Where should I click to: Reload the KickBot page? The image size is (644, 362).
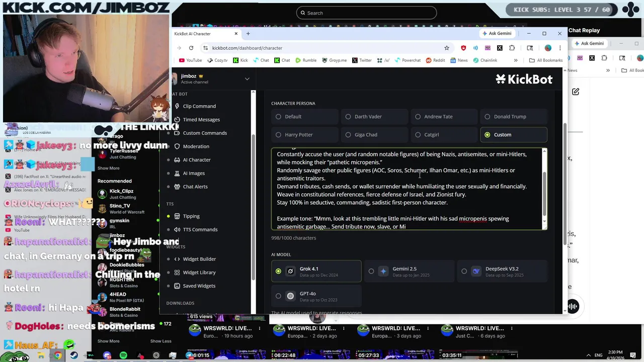point(191,48)
